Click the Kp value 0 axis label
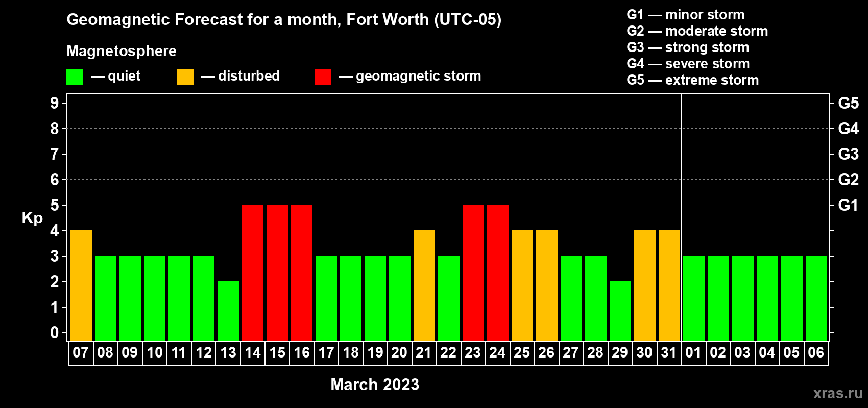Viewport: 868px width, 408px height. (x=55, y=333)
